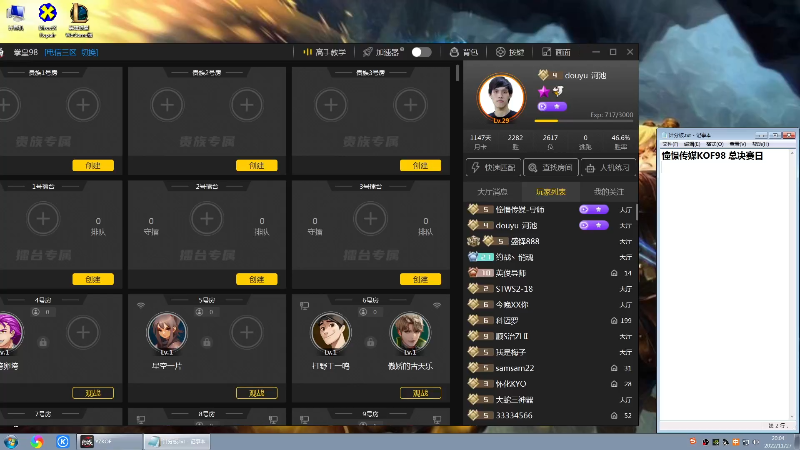Select player samsam22 in the list
The image size is (800, 450).
(x=550, y=368)
